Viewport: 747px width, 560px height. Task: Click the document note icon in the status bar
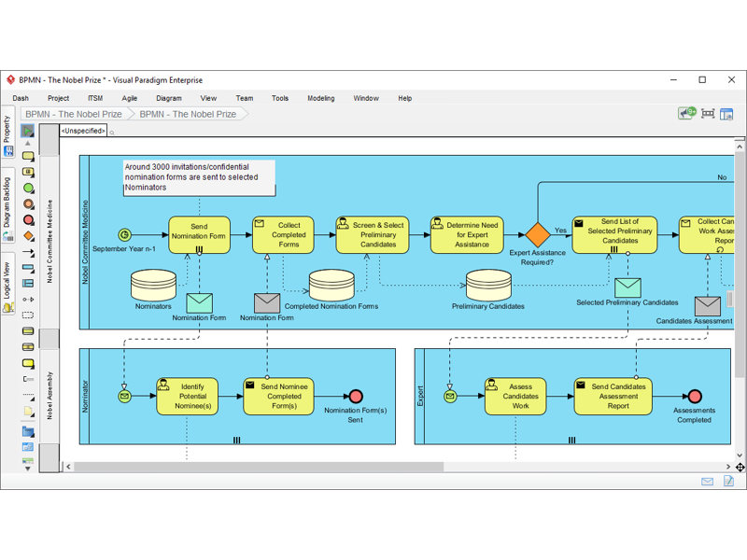[x=728, y=481]
